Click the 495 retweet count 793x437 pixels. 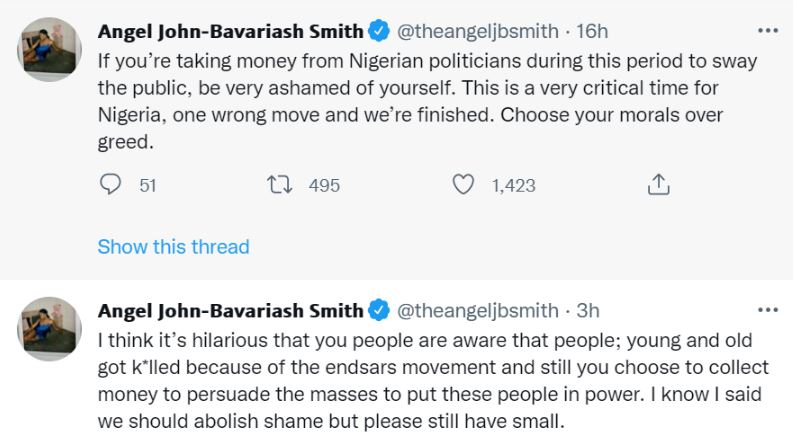pos(324,185)
